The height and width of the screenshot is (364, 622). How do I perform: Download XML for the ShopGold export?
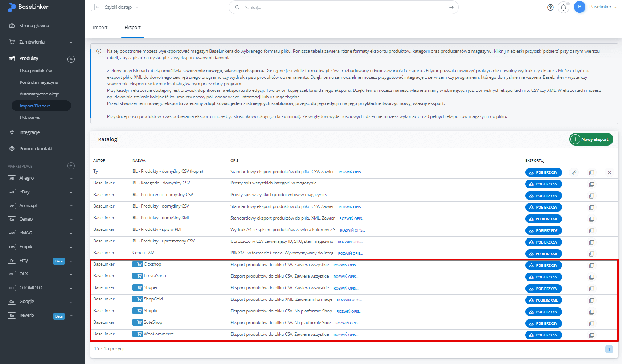coord(544,300)
